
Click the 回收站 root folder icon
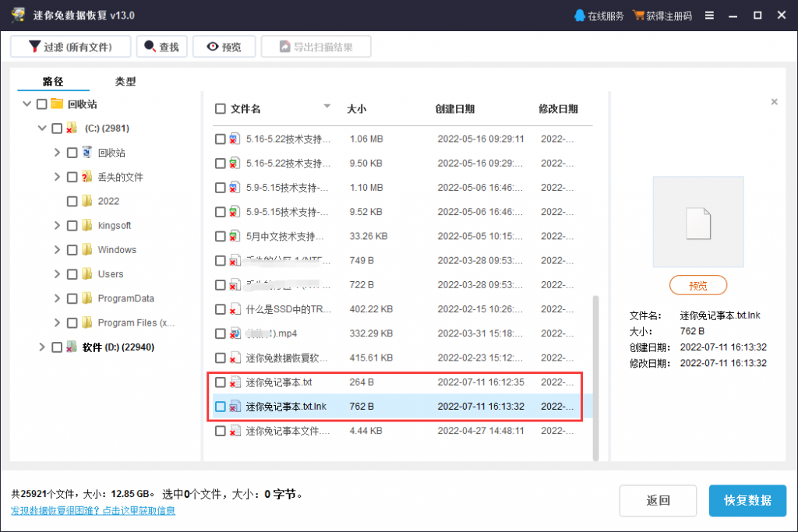(x=57, y=104)
